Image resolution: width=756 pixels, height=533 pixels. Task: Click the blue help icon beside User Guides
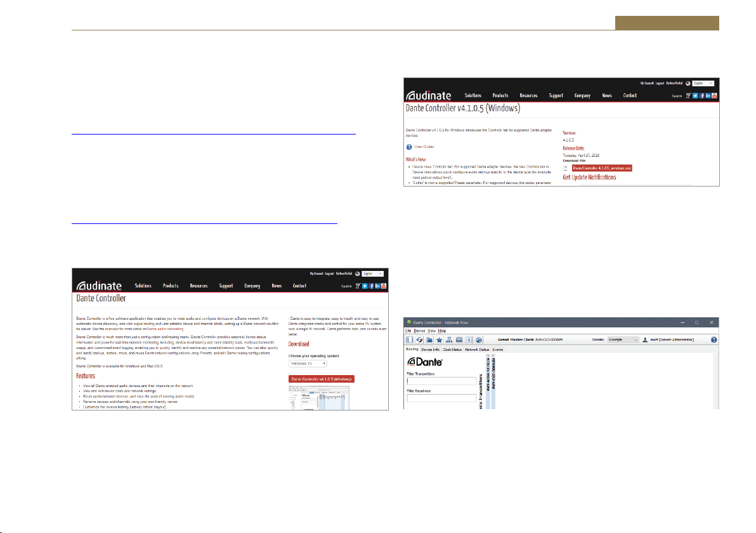409,147
